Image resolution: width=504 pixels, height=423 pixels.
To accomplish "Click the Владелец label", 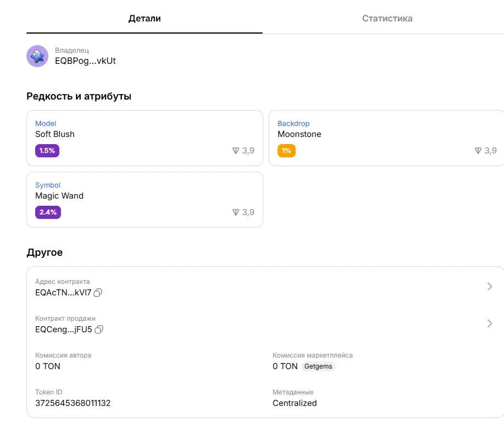I will click(x=71, y=50).
